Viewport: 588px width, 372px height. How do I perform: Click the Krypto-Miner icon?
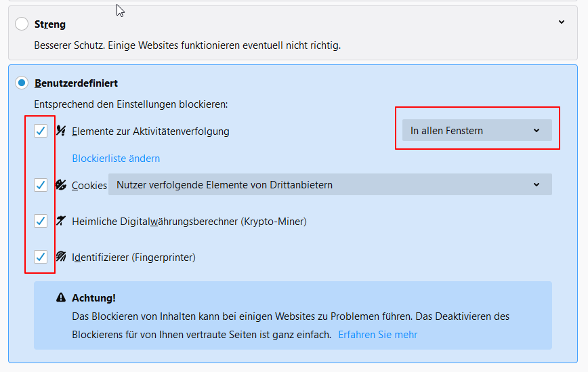pos(61,221)
